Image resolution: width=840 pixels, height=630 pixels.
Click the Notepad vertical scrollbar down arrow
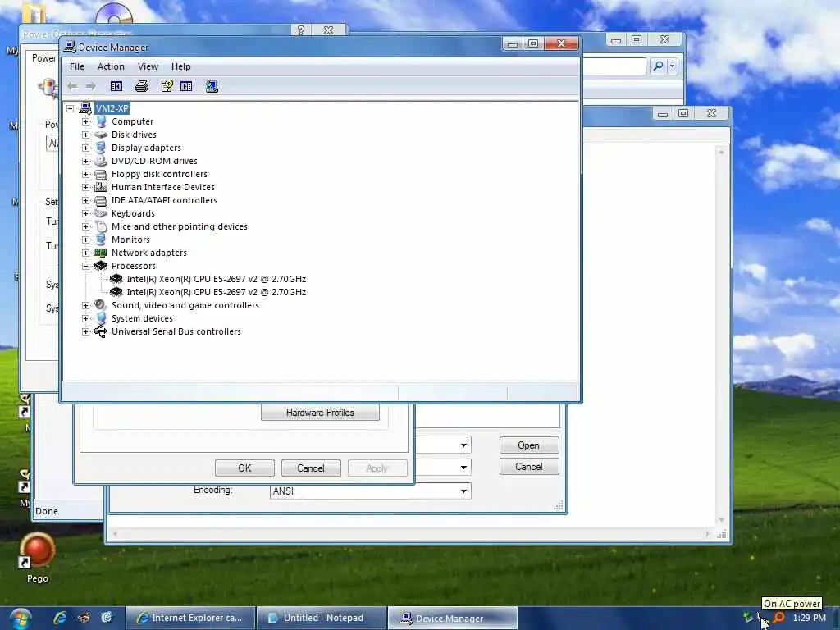[721, 519]
